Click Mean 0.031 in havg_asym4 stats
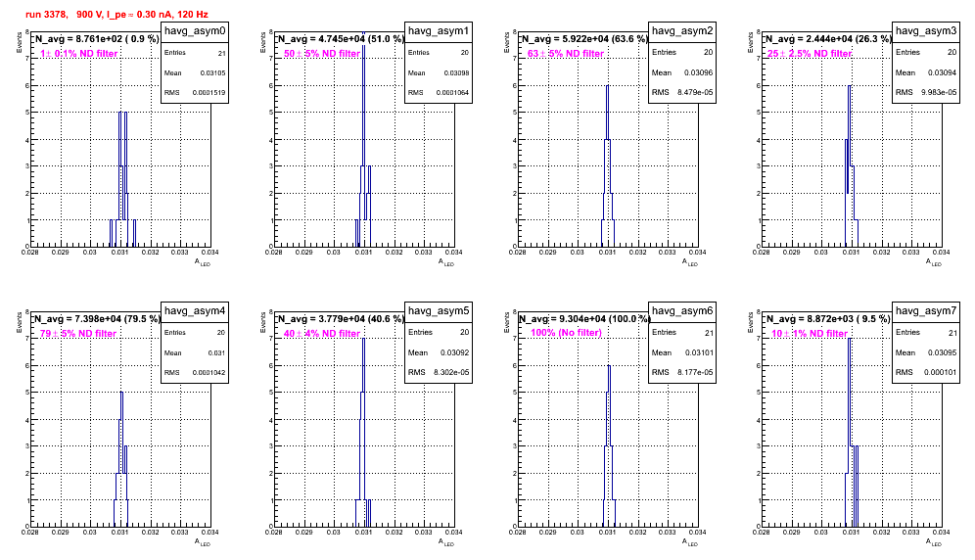Screen dimensions: 975x560 195,352
